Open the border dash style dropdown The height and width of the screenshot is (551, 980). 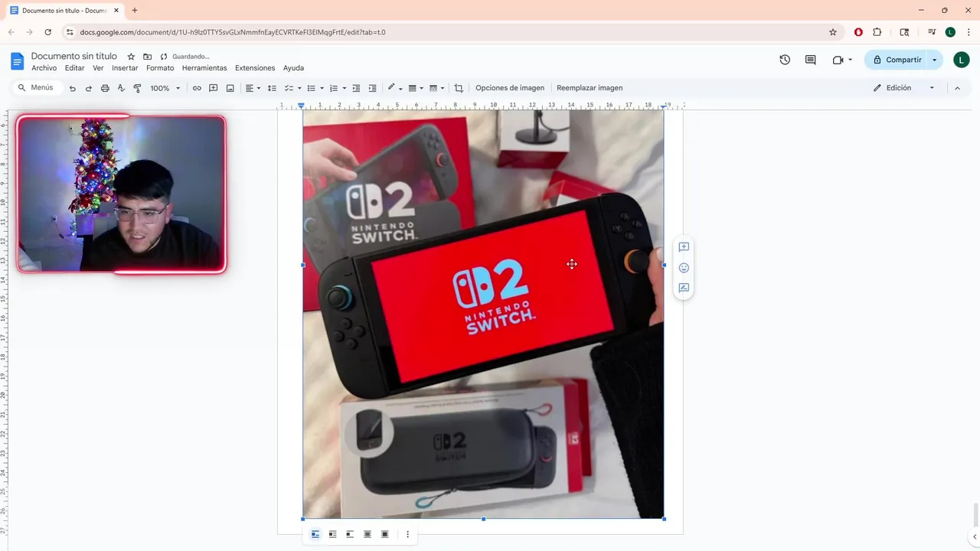coord(436,88)
